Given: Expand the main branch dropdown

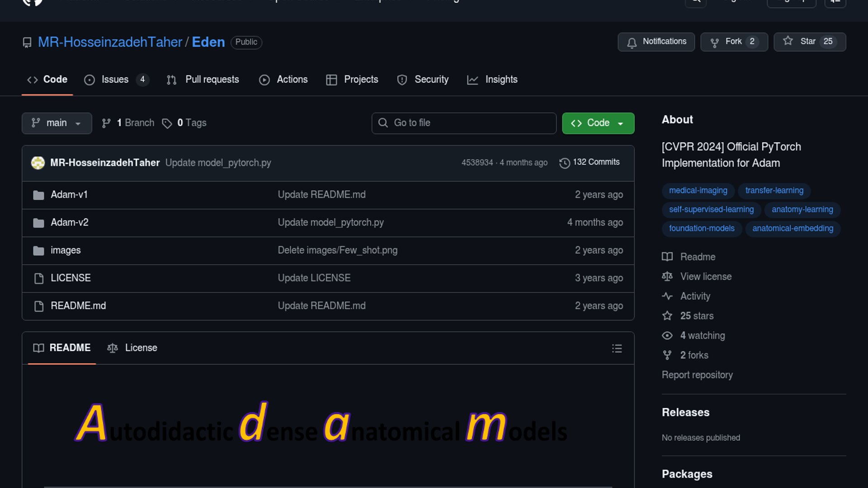Looking at the screenshot, I should click(x=57, y=123).
